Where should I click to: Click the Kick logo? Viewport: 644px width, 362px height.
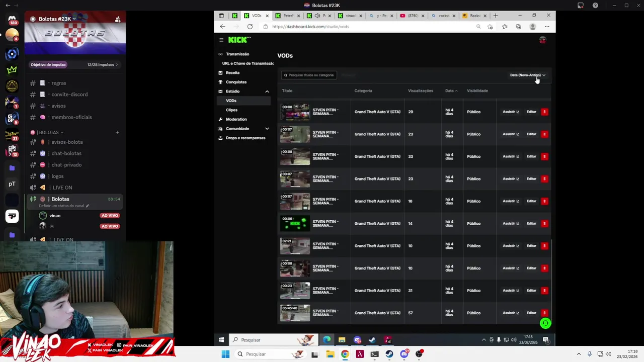[x=239, y=40]
